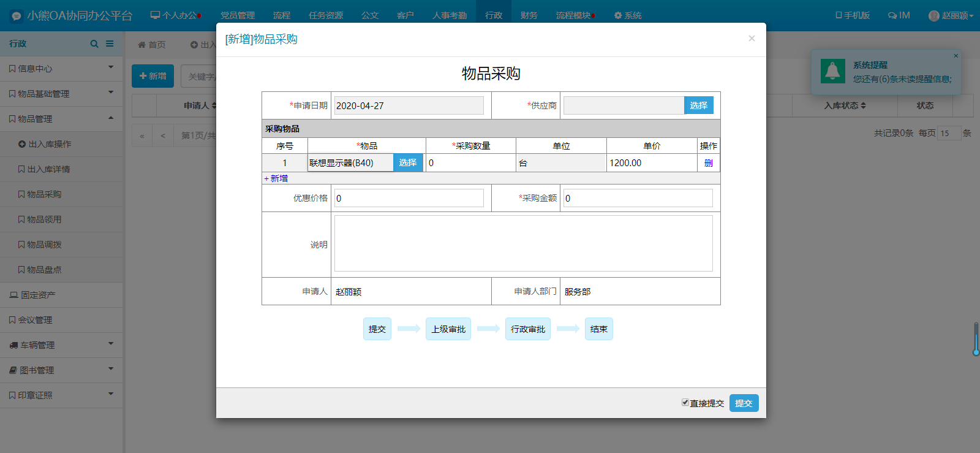Open 物品调拨 in the sidebar

(61, 245)
